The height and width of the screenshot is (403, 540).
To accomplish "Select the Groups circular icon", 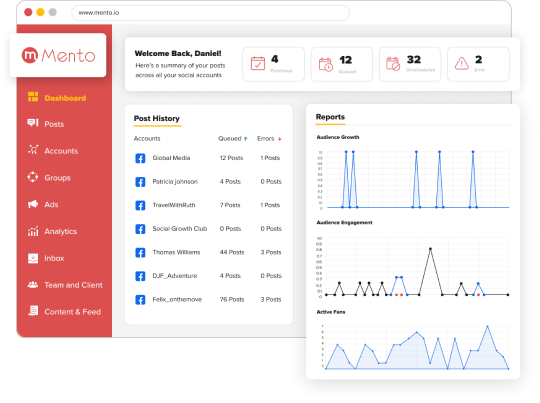I will (33, 177).
